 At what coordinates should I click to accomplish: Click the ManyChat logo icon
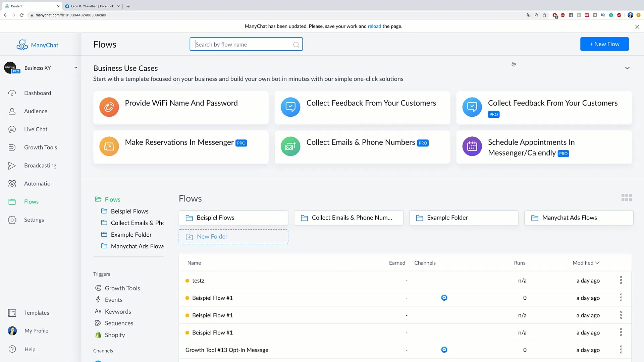point(22,45)
